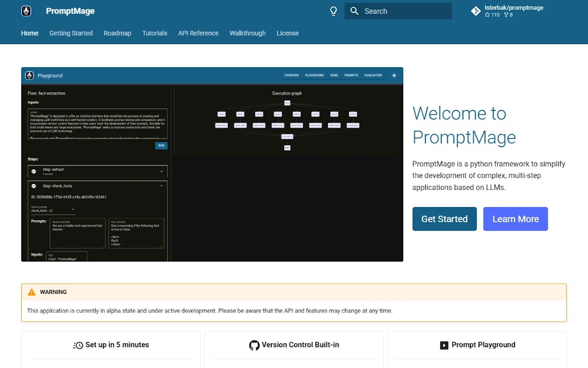Click the User prompt text box in the screenshot
The image size is (588, 368).
[x=136, y=233]
